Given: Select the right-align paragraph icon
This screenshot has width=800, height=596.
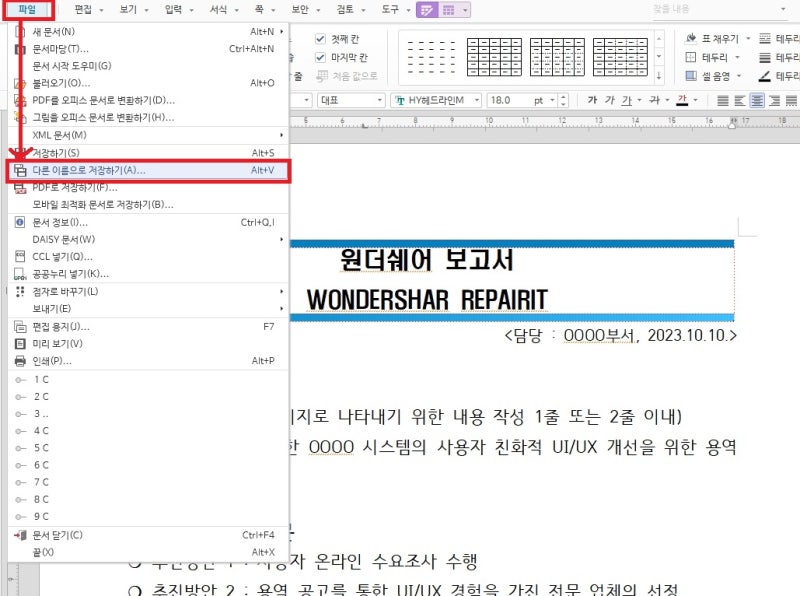Looking at the screenshot, I should [772, 100].
